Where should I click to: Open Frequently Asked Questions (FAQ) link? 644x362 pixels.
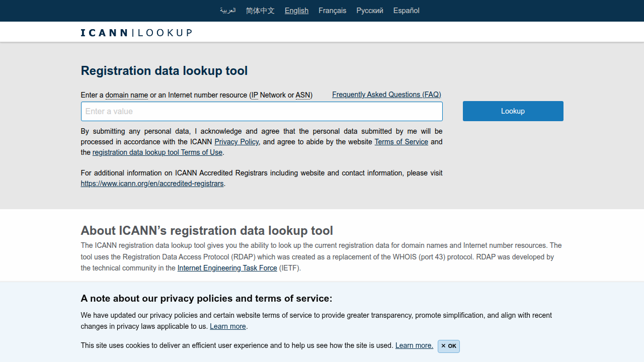coord(386,95)
